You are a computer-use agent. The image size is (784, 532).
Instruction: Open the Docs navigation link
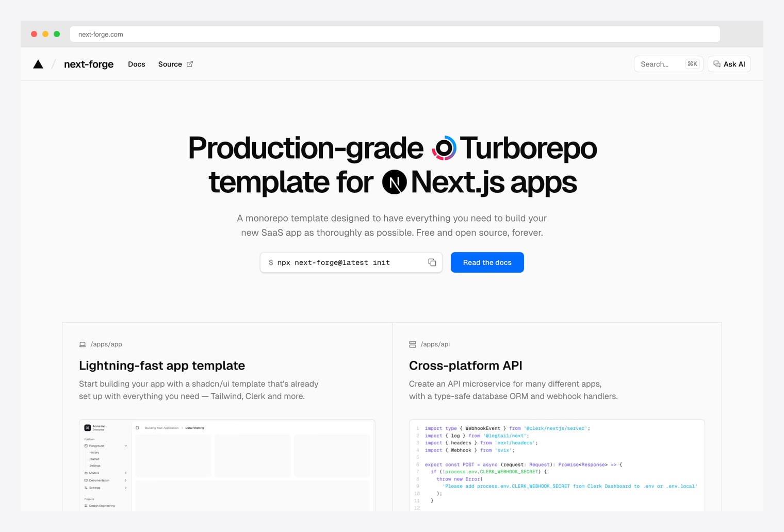[137, 64]
